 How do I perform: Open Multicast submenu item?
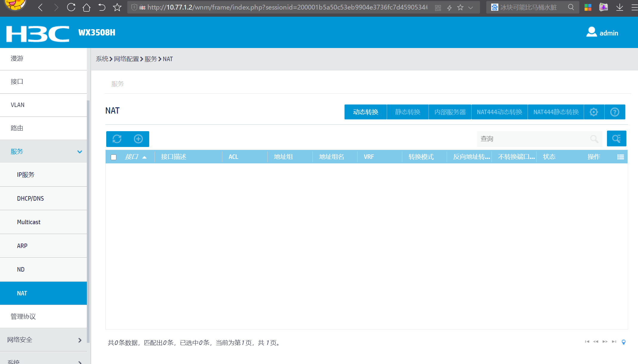43,222
